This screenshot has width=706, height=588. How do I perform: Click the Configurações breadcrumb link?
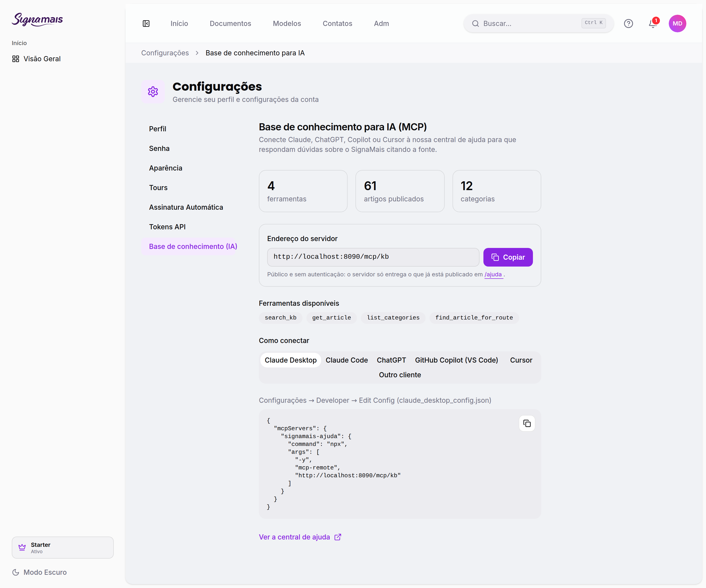[165, 53]
